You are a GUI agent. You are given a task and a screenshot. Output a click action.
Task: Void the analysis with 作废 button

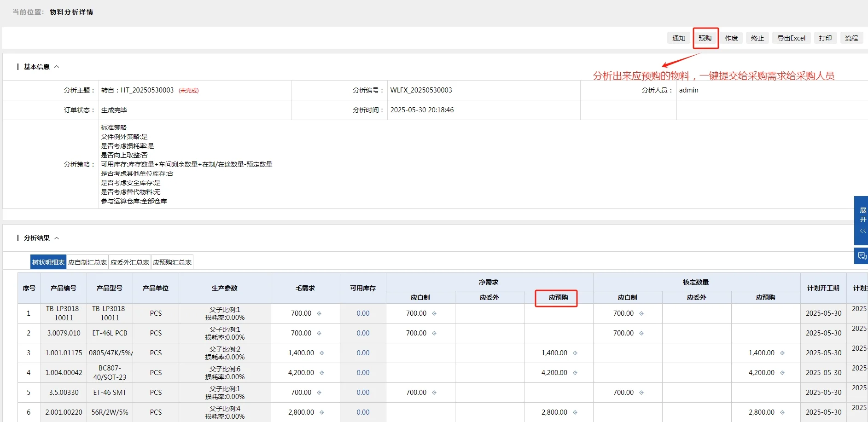click(x=731, y=38)
